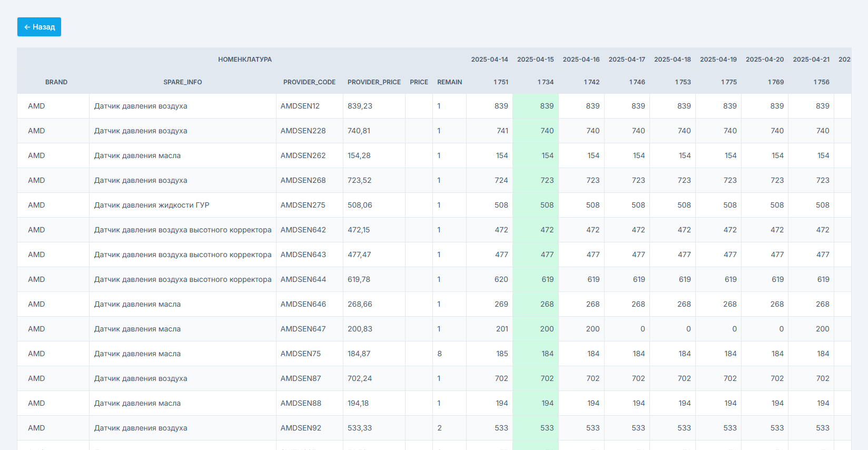
Task: Click the Назад back button
Action: tap(39, 27)
